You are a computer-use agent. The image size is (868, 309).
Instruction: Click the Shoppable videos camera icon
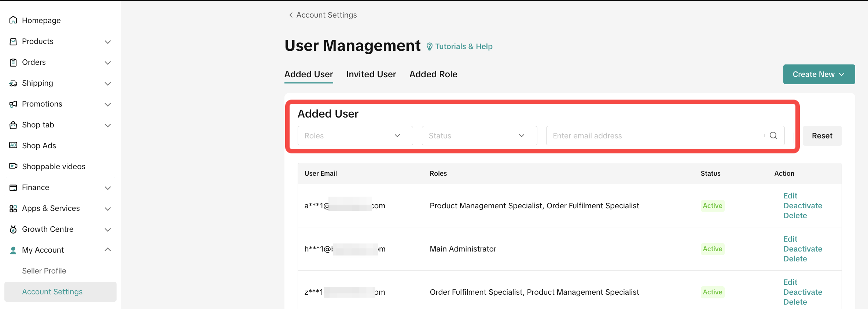[x=13, y=166]
